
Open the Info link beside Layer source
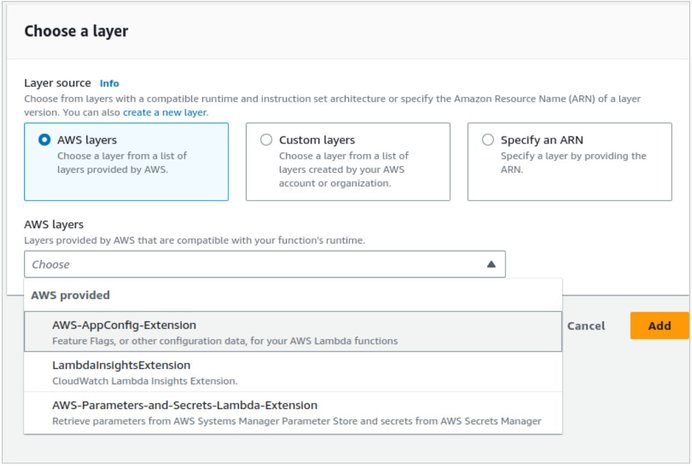(109, 83)
